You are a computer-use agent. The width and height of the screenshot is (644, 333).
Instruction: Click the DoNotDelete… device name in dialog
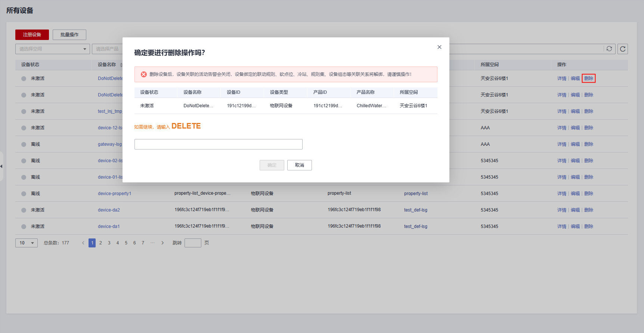198,106
